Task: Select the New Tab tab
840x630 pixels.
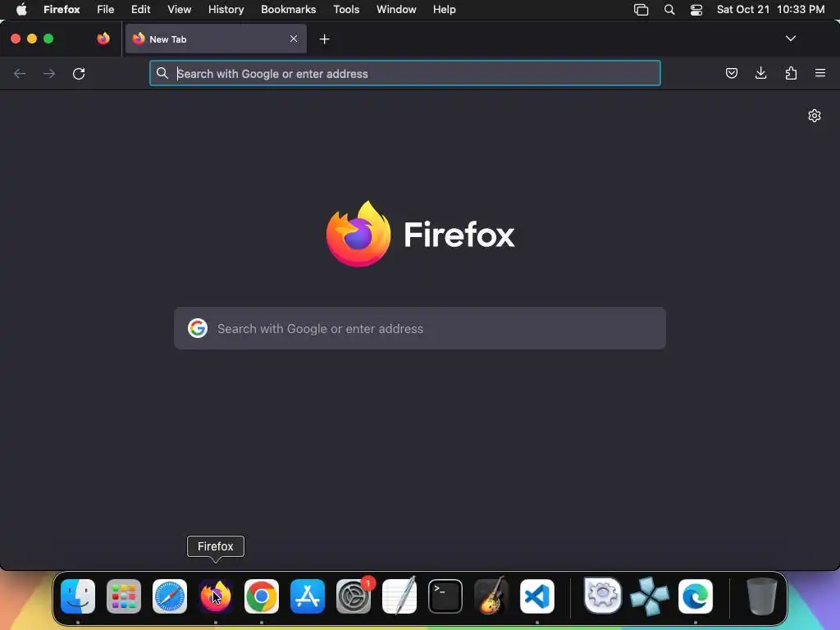Action: coord(216,39)
